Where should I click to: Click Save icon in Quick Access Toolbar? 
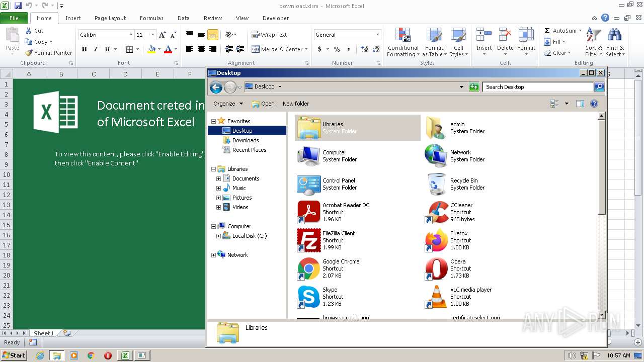point(18,6)
